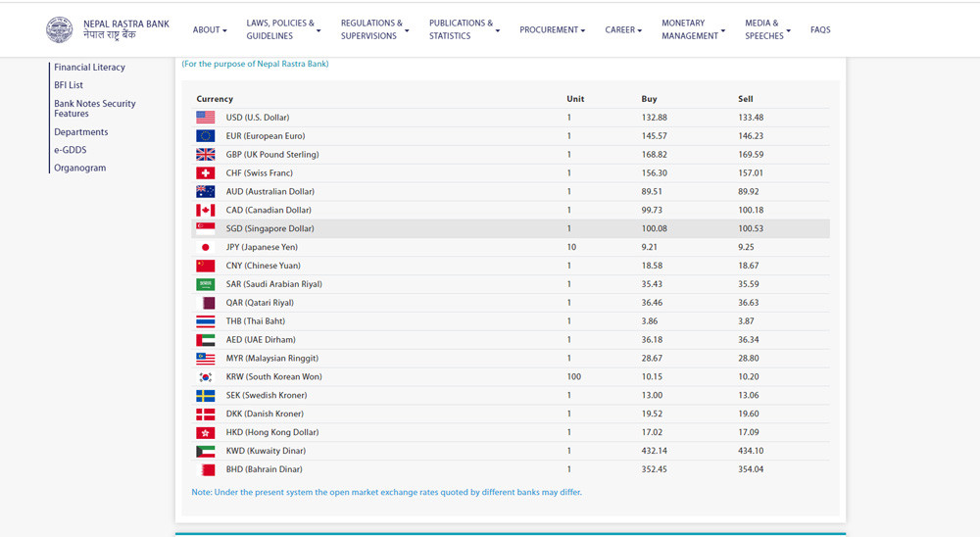Expand Regulations & Supervisions menu

[x=374, y=29]
